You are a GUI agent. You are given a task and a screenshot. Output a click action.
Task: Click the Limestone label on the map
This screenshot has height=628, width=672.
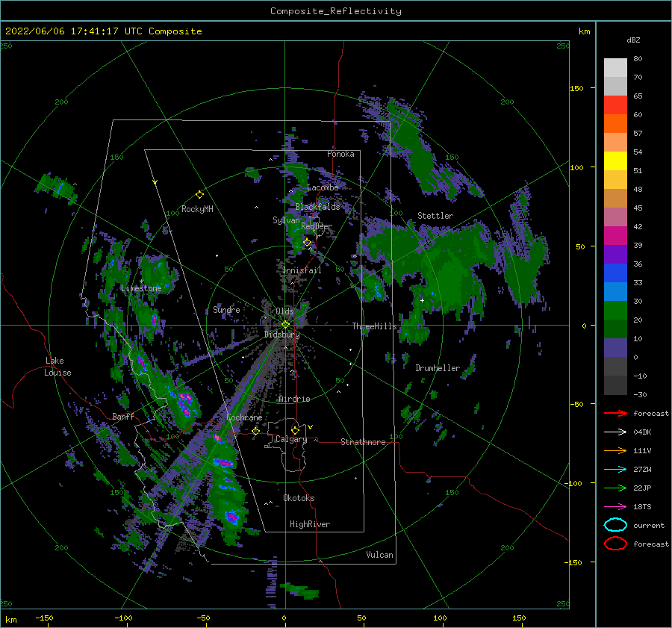click(x=141, y=288)
